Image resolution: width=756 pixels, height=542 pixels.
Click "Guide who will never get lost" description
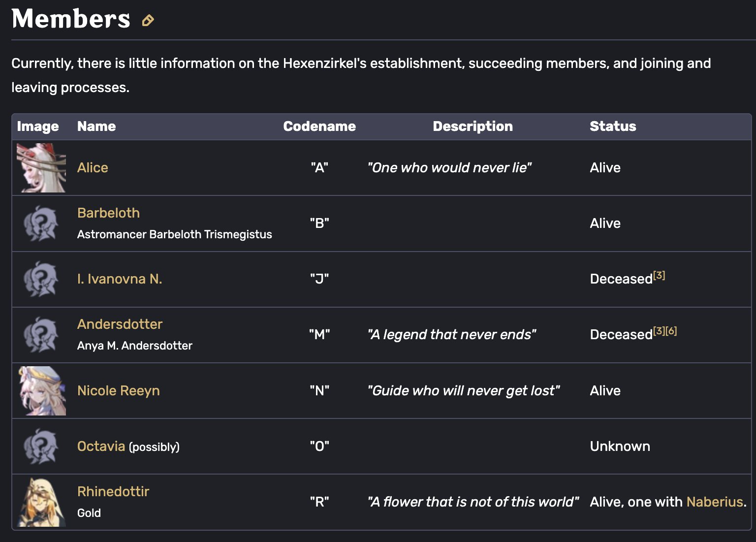point(464,390)
